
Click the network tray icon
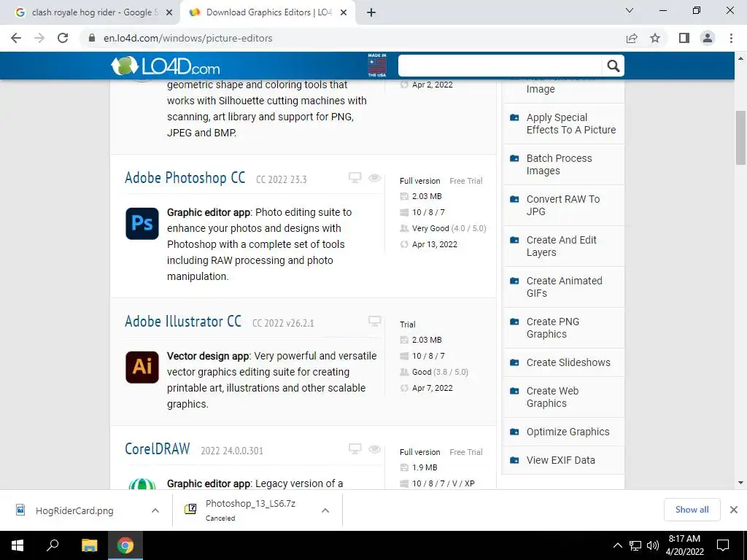[635, 545]
